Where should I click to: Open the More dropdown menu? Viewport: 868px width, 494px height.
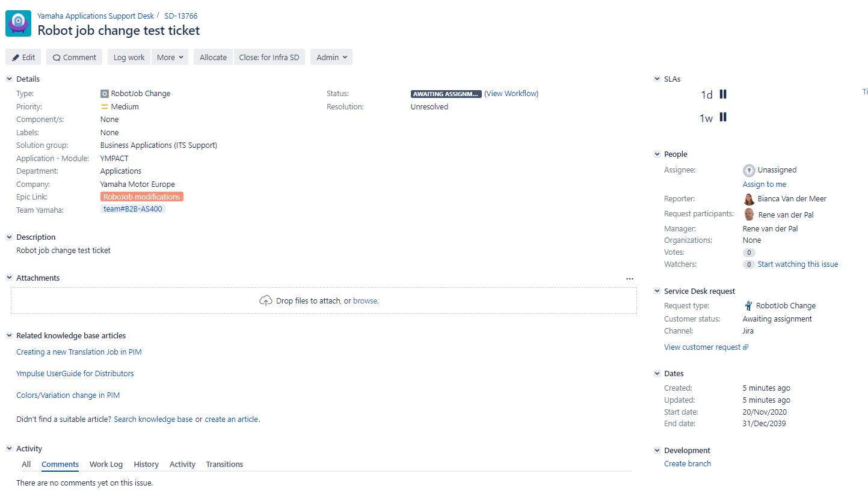point(170,57)
